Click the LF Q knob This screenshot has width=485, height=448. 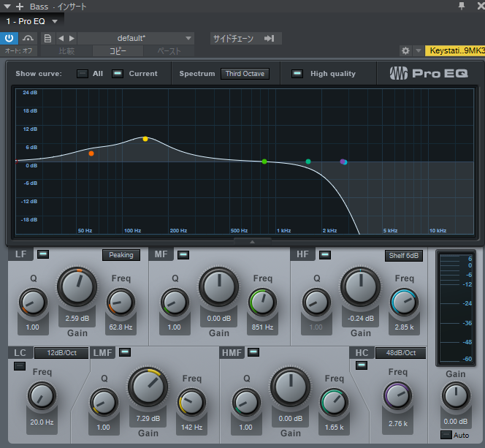pos(33,303)
